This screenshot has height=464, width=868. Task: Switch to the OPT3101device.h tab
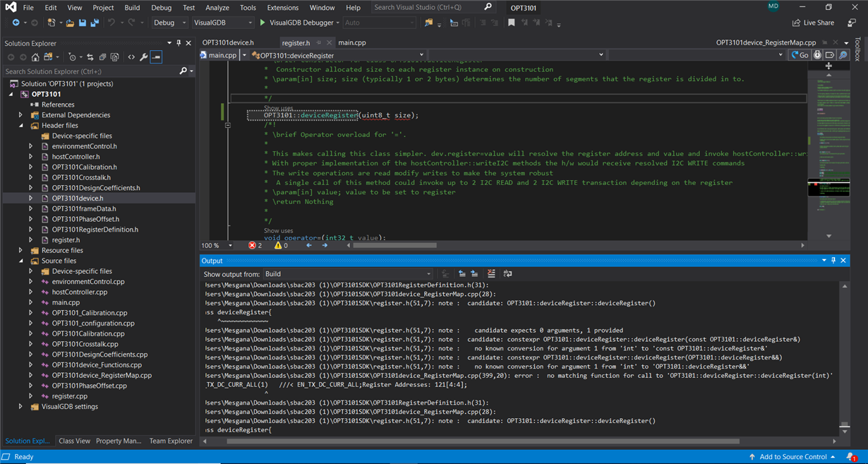point(228,42)
